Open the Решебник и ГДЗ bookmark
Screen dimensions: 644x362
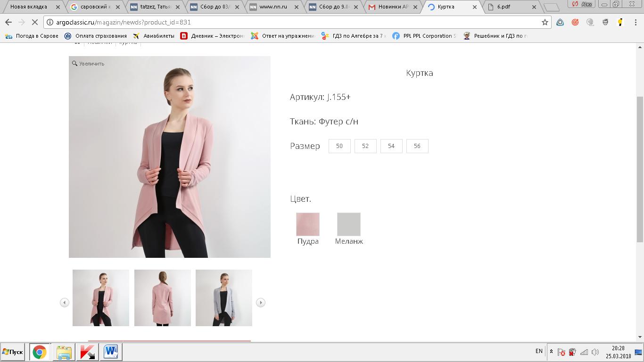(495, 36)
